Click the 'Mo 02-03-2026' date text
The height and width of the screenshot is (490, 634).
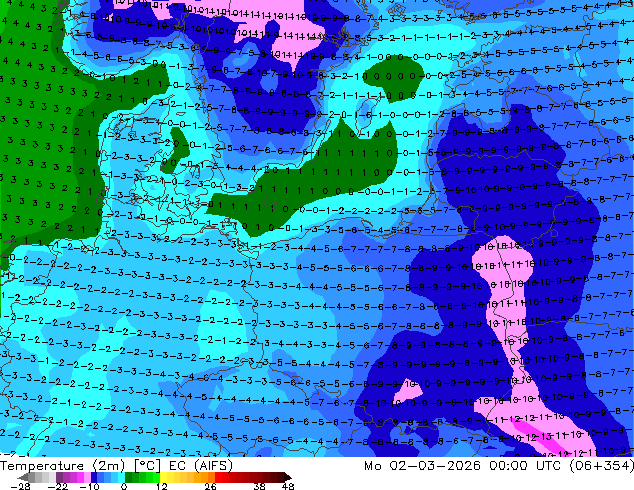coord(422,466)
